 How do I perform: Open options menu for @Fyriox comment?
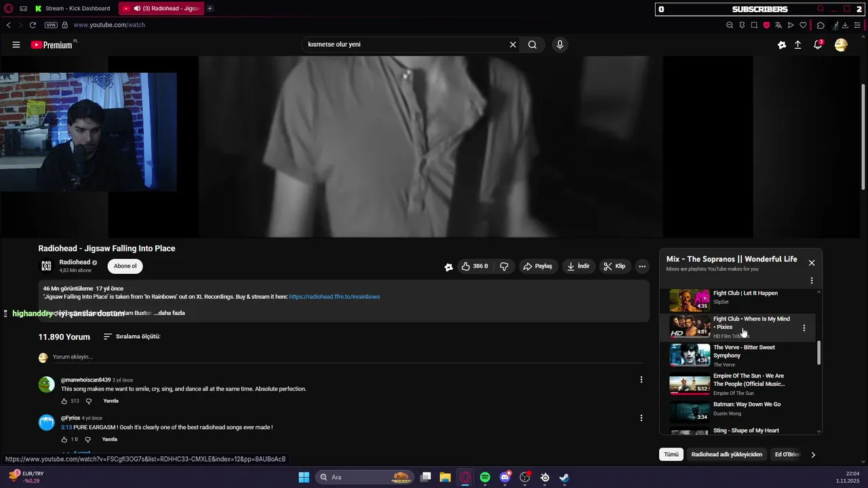(x=641, y=418)
